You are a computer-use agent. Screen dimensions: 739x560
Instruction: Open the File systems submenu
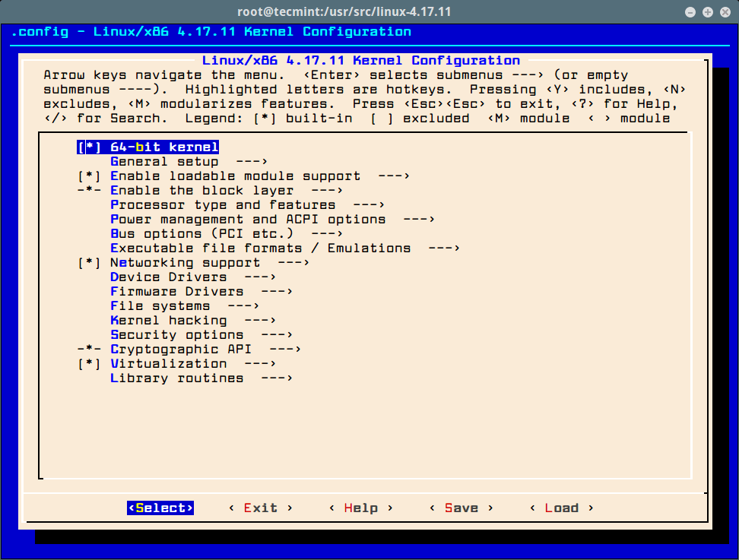(x=160, y=306)
